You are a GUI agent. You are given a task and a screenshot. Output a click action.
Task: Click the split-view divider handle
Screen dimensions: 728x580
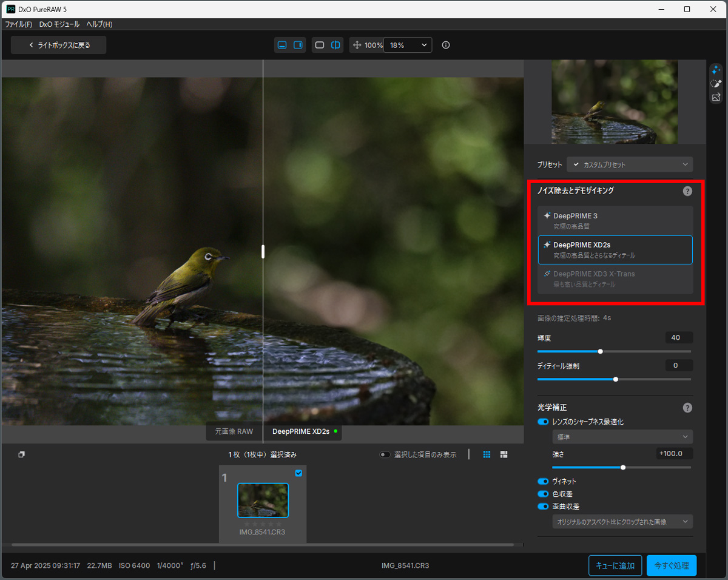tap(263, 251)
